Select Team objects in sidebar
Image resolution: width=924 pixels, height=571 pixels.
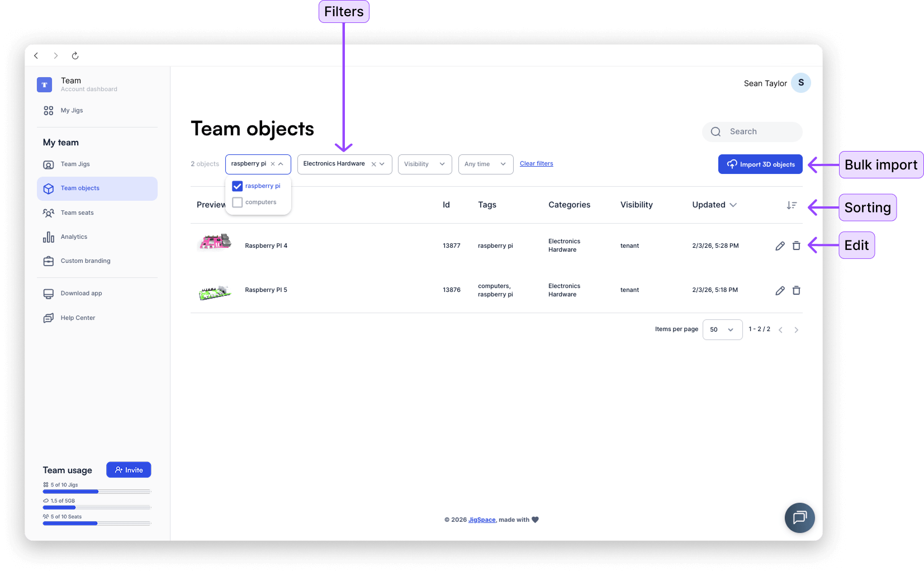click(97, 188)
